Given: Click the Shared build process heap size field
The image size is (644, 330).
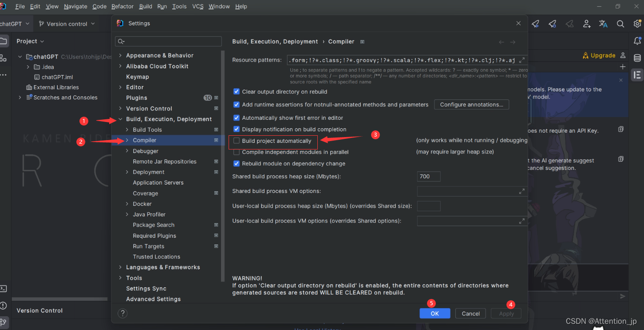Looking at the screenshot, I should 428,176.
